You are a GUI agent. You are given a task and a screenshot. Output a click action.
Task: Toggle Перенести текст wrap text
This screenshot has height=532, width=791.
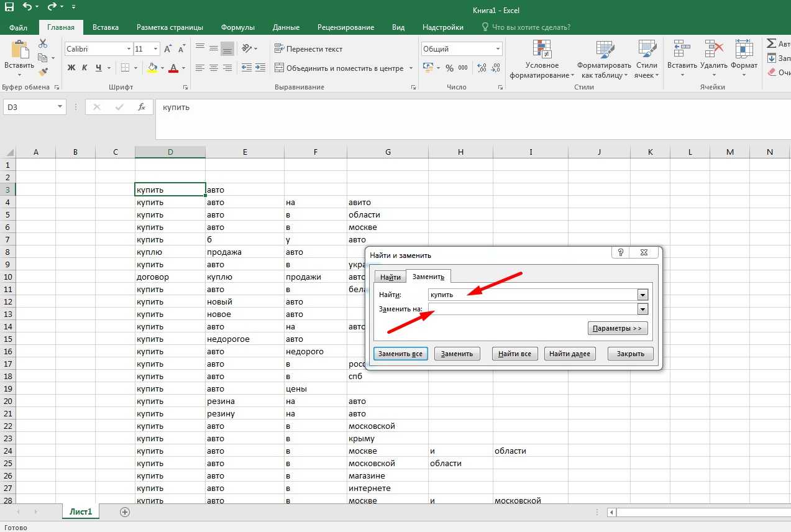click(308, 49)
